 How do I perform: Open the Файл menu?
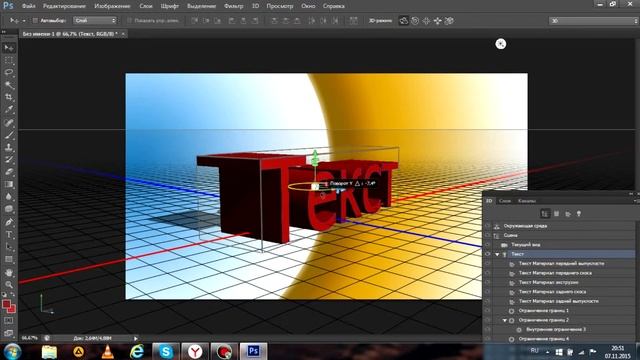click(28, 6)
